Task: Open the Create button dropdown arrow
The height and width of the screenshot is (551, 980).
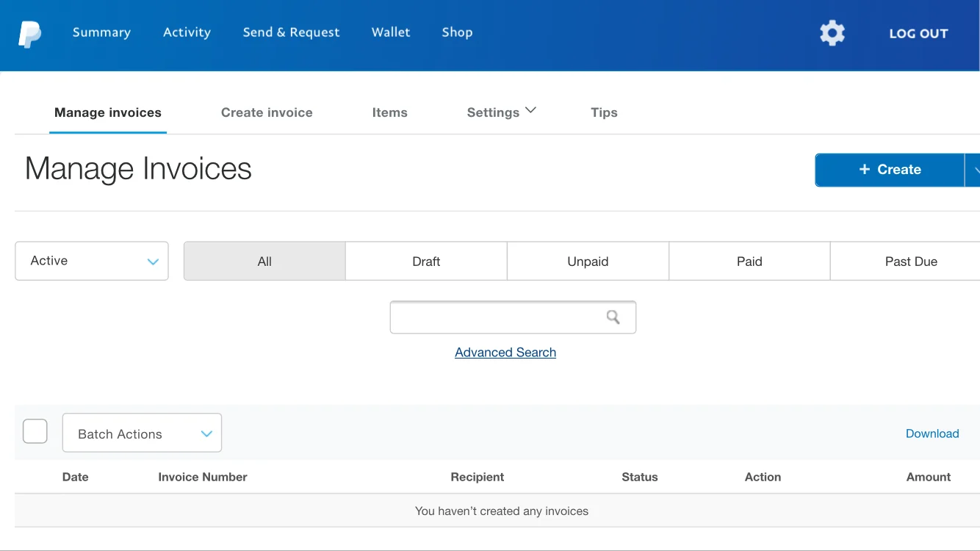Action: coord(973,170)
